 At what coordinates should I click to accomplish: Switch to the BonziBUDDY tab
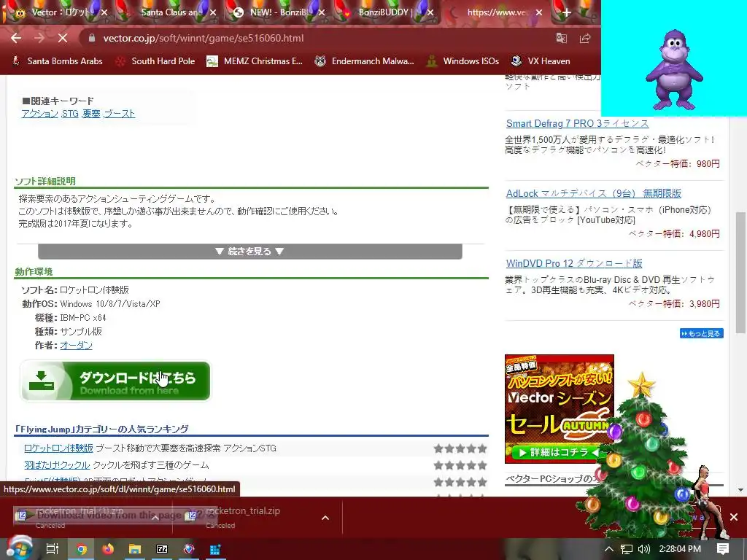(384, 12)
